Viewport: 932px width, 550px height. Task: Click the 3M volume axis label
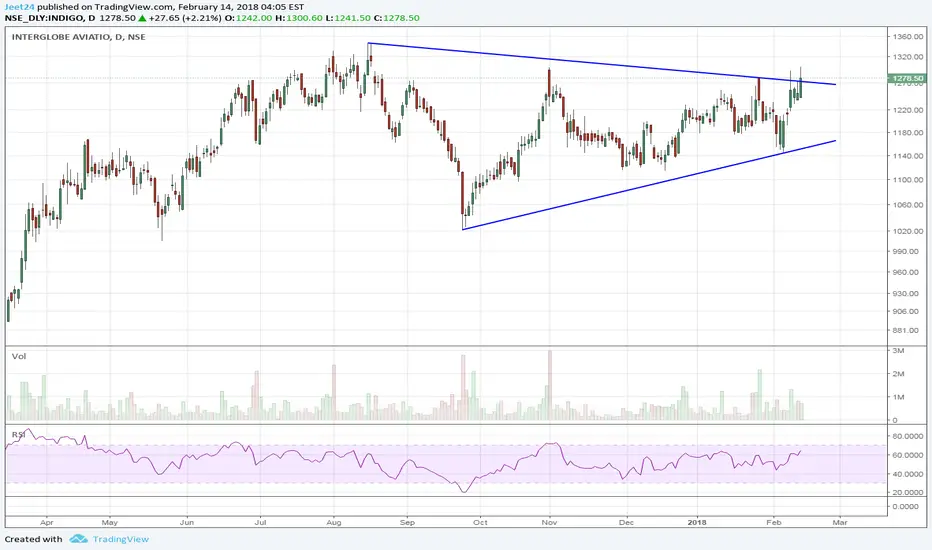coord(898,351)
